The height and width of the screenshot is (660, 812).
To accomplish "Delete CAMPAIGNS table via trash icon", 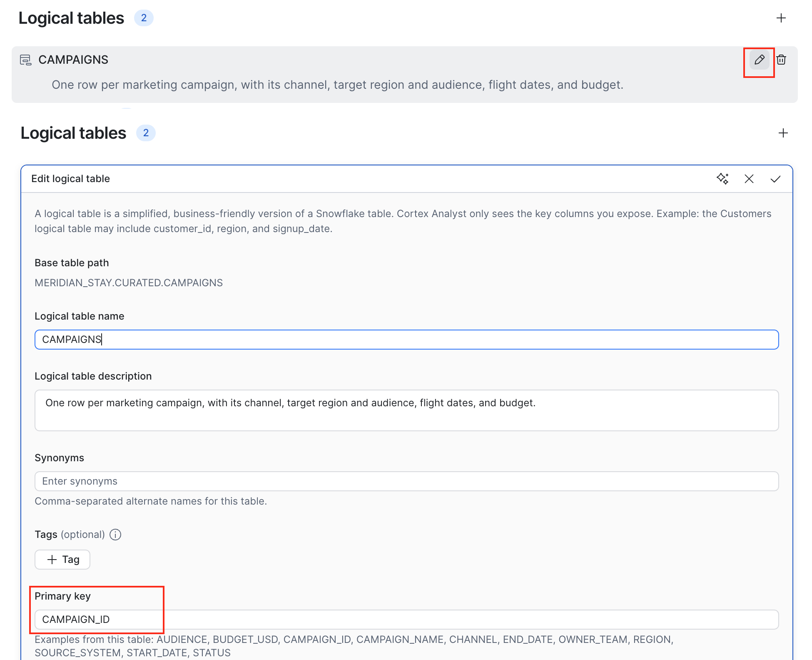I will click(781, 60).
